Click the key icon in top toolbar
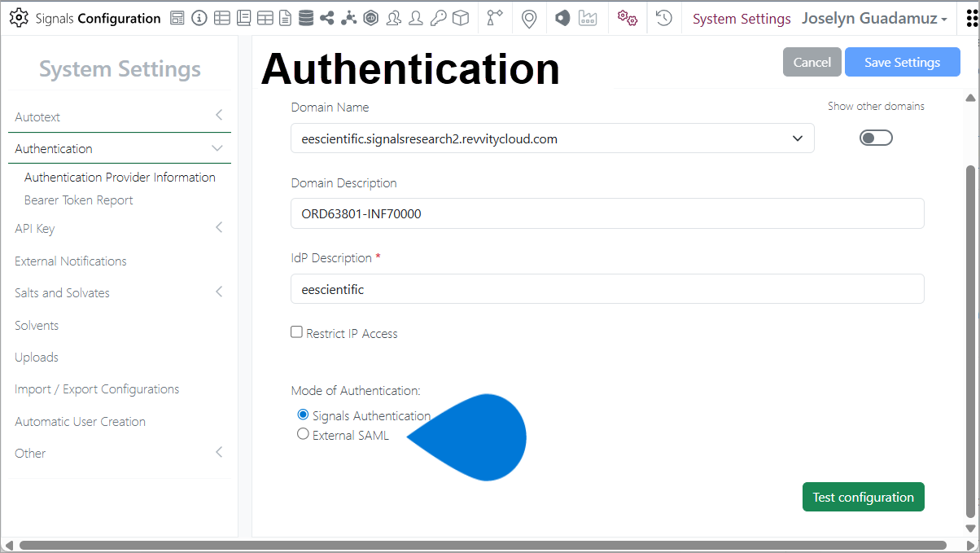The width and height of the screenshot is (980, 553). click(x=438, y=18)
